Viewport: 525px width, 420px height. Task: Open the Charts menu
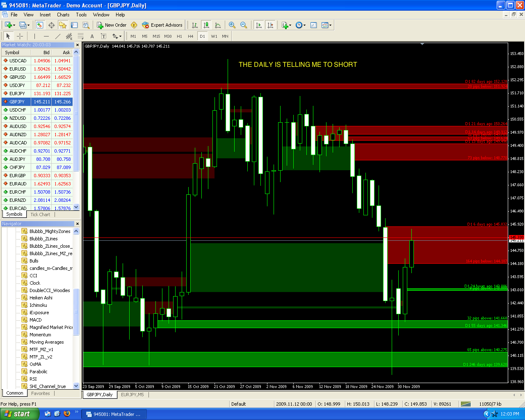(63, 15)
